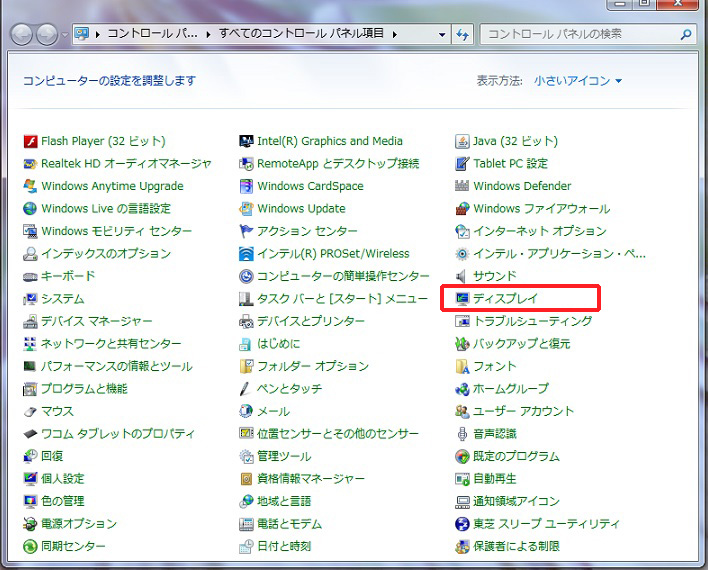
Task: Open the システム computer icon
Action: click(30, 299)
